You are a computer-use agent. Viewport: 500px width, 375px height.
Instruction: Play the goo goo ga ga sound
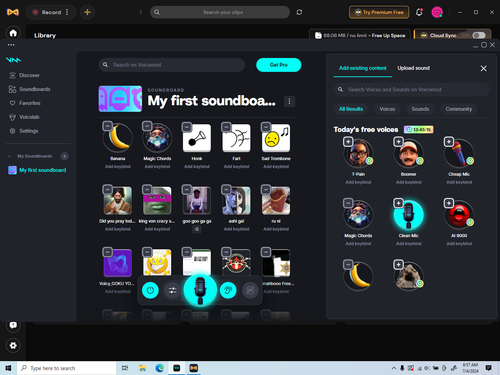click(x=197, y=200)
